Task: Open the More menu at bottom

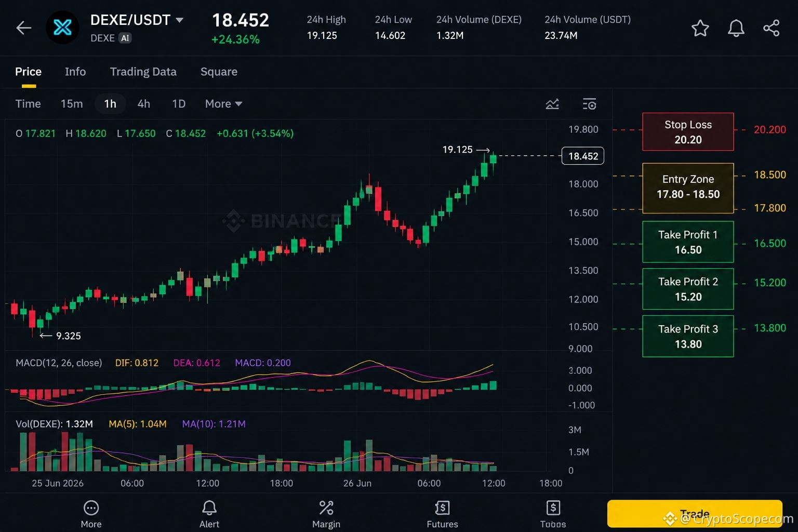Action: (x=91, y=514)
